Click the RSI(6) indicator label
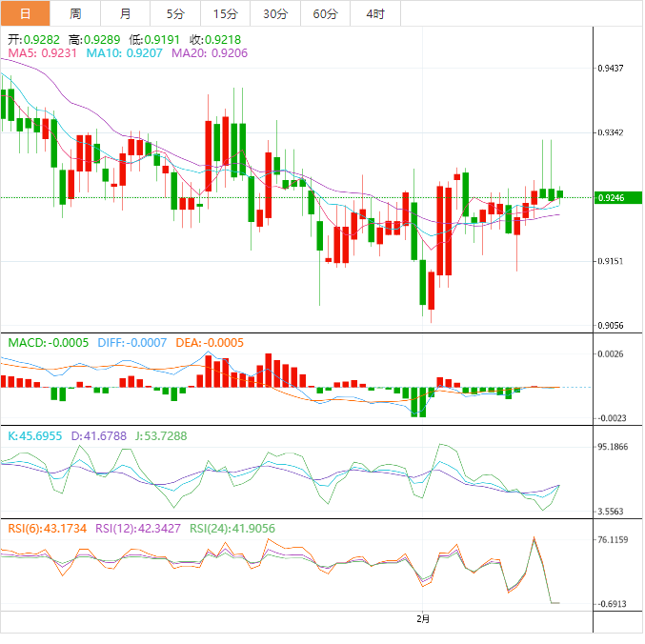Viewport: 645px width, 644px height. [x=48, y=528]
